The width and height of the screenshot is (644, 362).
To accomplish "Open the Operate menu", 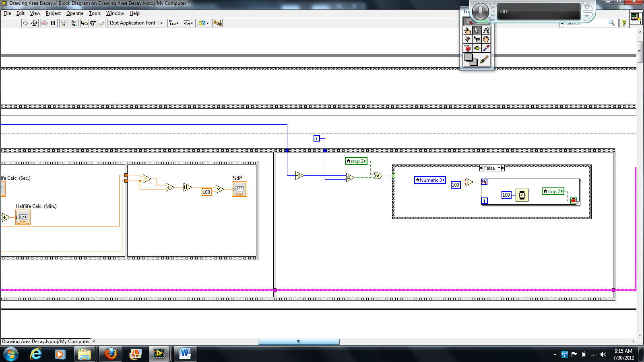I will tap(75, 13).
